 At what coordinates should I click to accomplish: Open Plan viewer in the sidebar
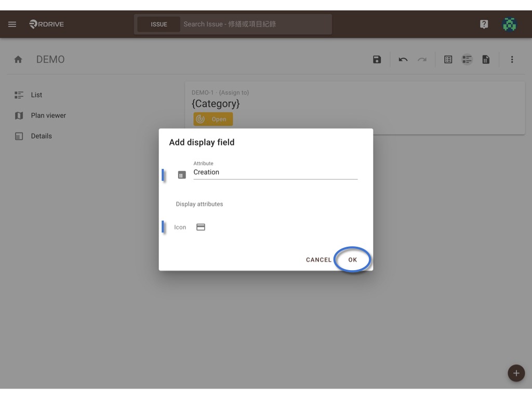coord(41,116)
